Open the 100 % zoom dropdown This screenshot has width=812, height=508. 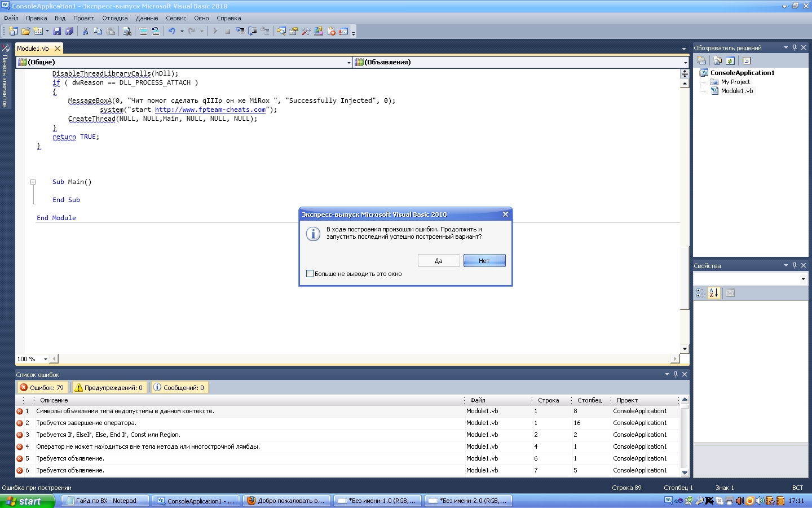tap(46, 359)
